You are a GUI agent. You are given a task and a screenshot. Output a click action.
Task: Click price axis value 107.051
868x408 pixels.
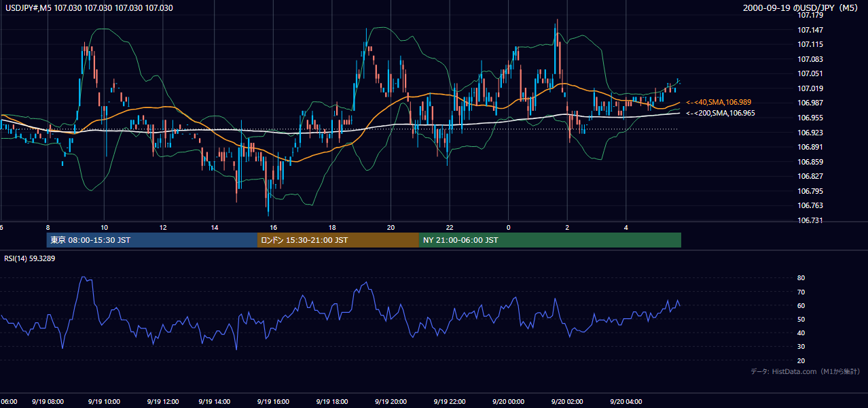(811, 73)
